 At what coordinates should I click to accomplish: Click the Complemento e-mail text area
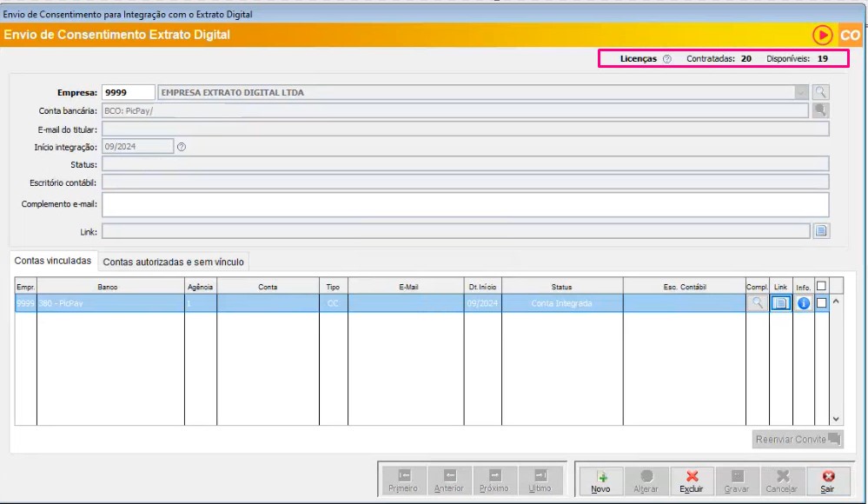(465, 204)
